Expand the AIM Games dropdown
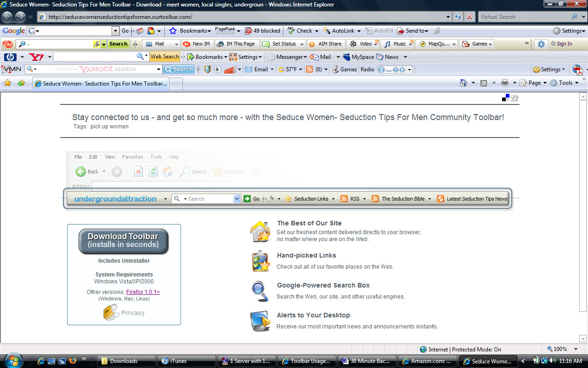The height and width of the screenshot is (368, 588). [x=491, y=44]
